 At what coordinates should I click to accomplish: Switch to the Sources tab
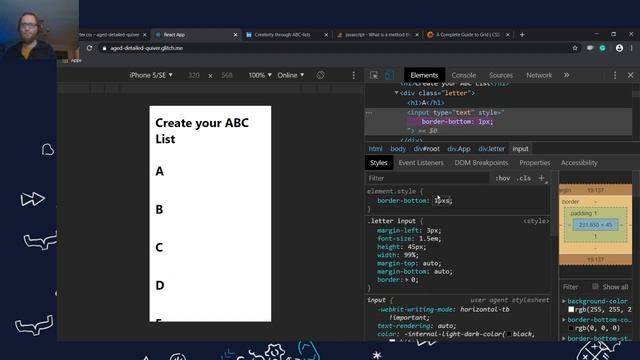pyautogui.click(x=501, y=75)
